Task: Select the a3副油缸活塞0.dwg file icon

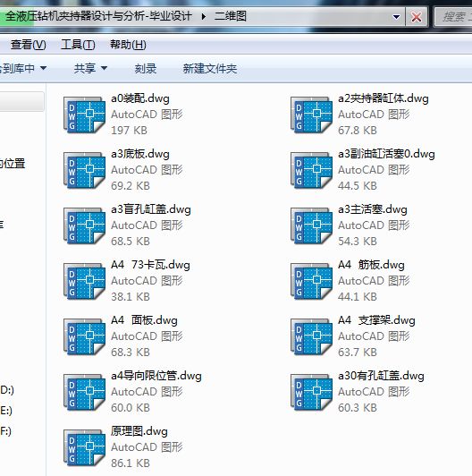Action: [x=311, y=171]
